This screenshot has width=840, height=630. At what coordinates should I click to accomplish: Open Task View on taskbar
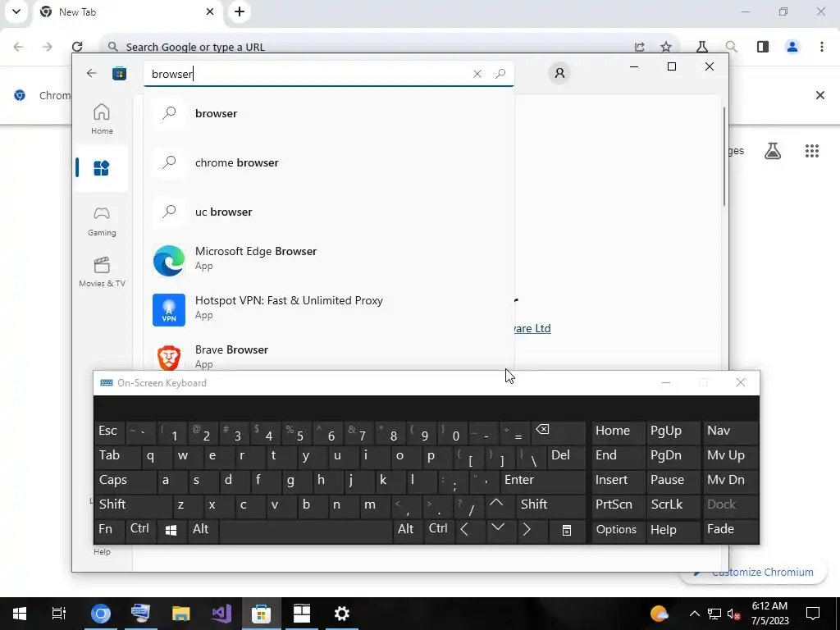[x=58, y=614]
